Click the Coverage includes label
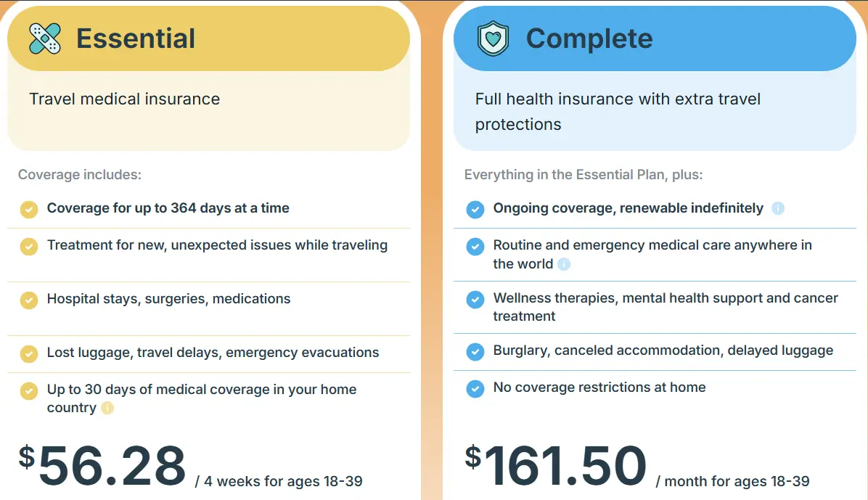Viewport: 868px width, 500px height. click(x=80, y=174)
